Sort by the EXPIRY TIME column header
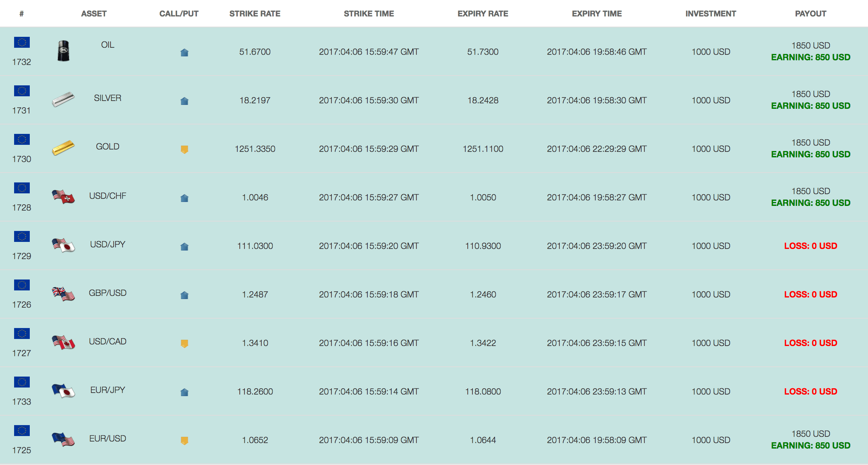 597,14
